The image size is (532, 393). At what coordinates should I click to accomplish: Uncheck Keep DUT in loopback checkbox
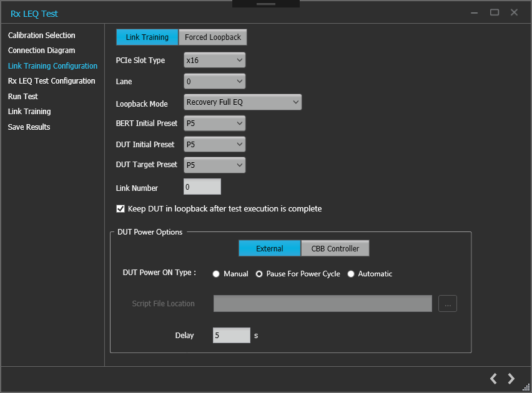(x=121, y=209)
